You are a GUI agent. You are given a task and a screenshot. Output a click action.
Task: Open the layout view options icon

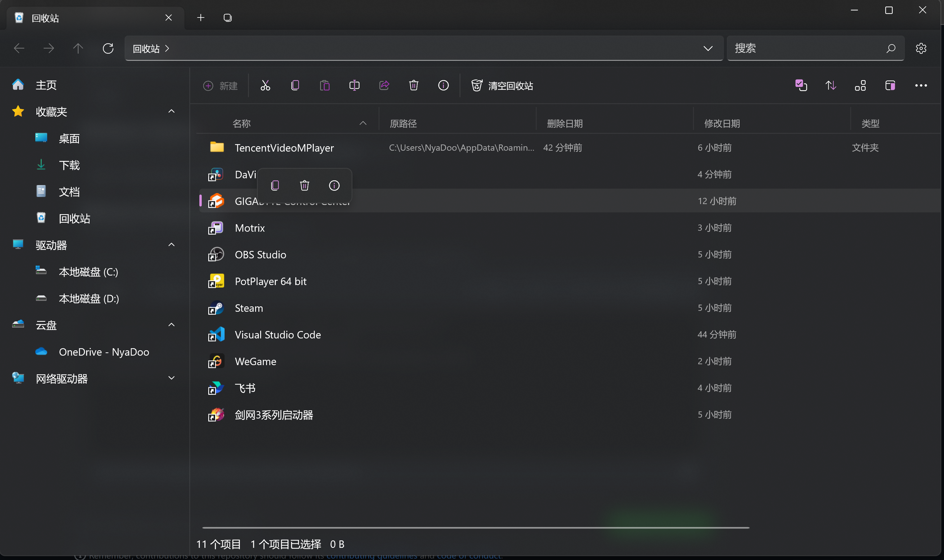click(860, 86)
